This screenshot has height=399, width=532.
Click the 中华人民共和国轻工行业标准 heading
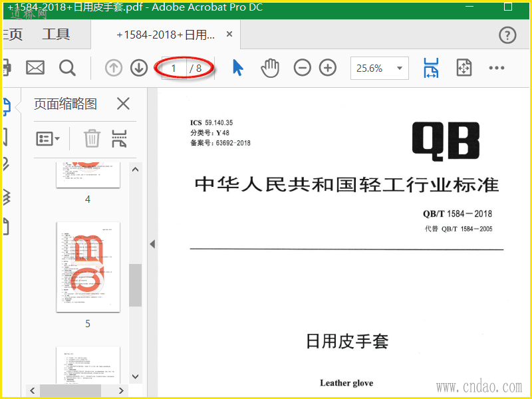pyautogui.click(x=346, y=185)
